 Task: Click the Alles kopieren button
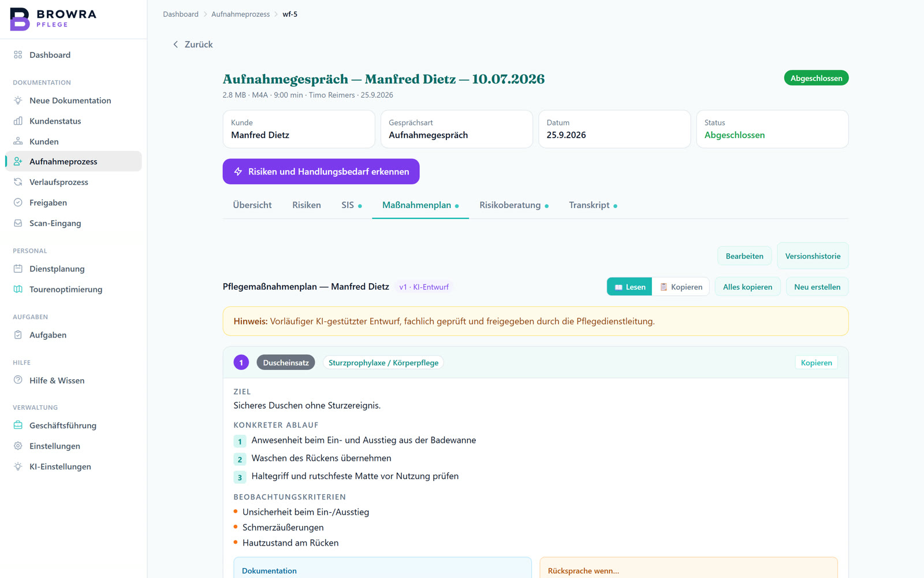pyautogui.click(x=747, y=287)
